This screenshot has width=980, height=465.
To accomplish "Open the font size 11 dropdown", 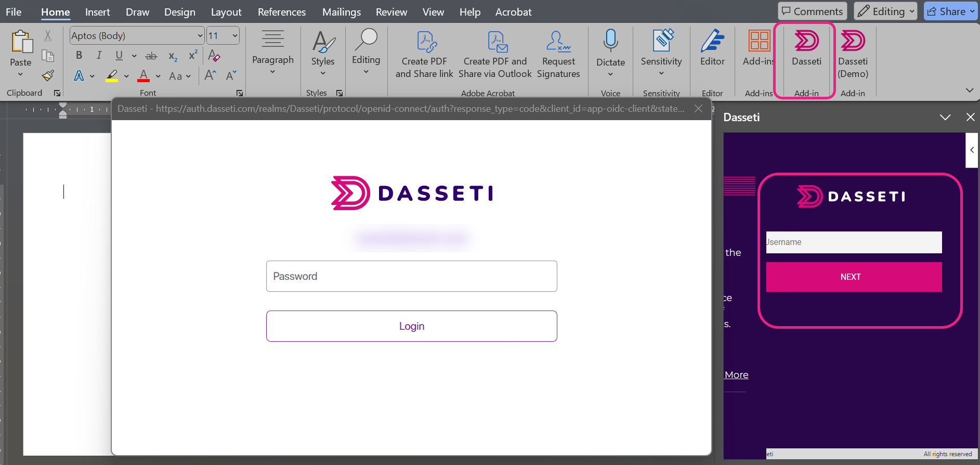I will (235, 36).
